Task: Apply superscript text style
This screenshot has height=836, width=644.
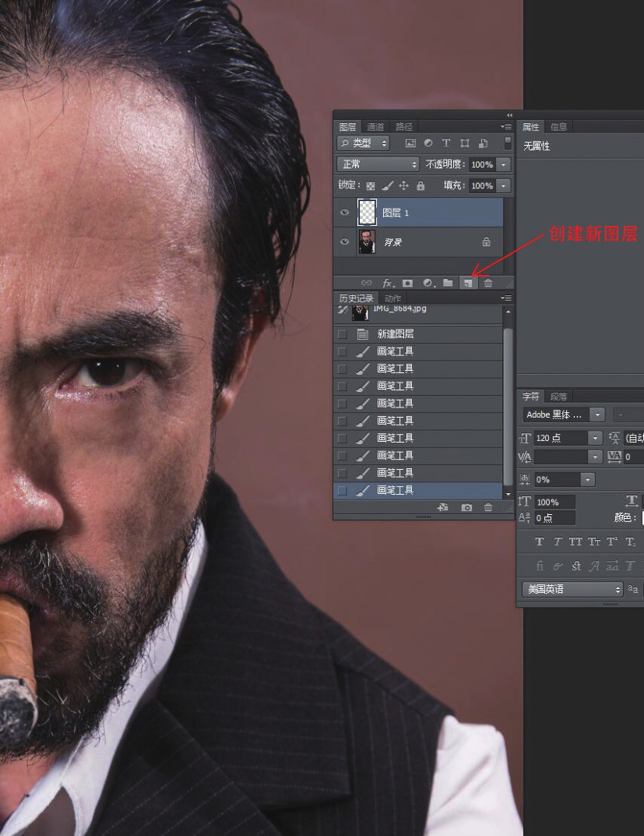Action: (x=612, y=541)
